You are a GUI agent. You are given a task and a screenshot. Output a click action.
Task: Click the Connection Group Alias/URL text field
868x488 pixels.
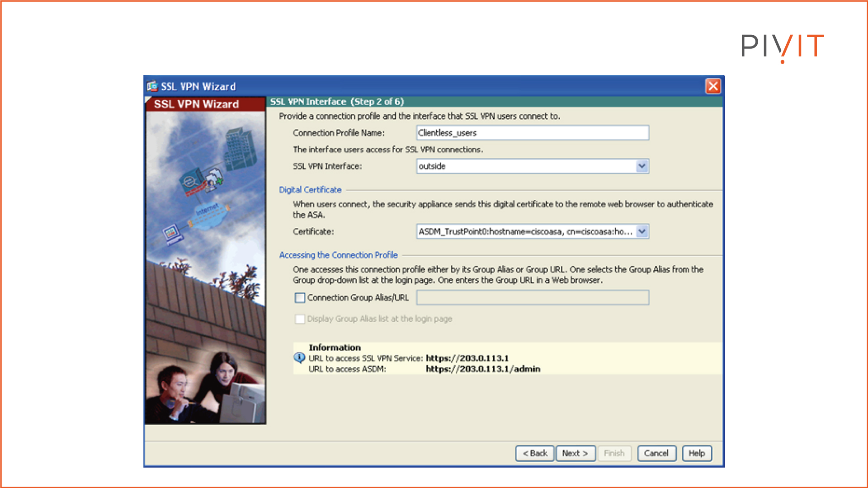point(532,297)
